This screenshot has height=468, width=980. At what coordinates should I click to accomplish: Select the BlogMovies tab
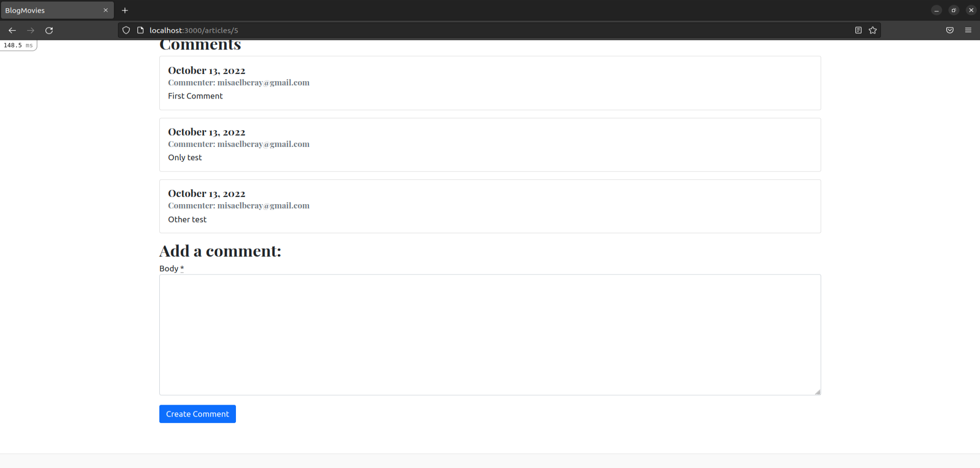click(51, 10)
